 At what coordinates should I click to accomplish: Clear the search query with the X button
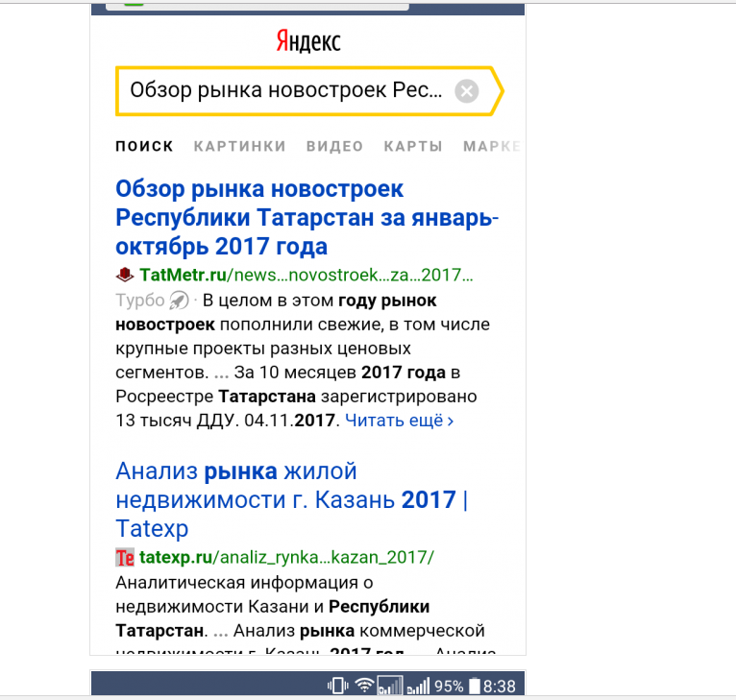click(x=467, y=91)
